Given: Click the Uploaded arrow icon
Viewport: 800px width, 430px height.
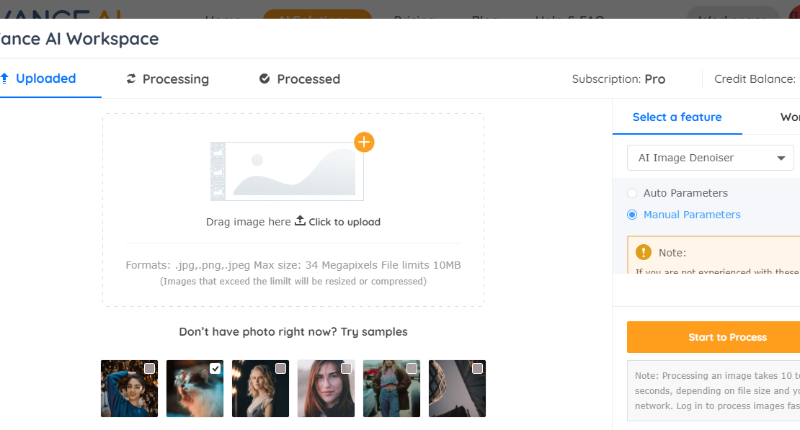Looking at the screenshot, I should [x=5, y=78].
